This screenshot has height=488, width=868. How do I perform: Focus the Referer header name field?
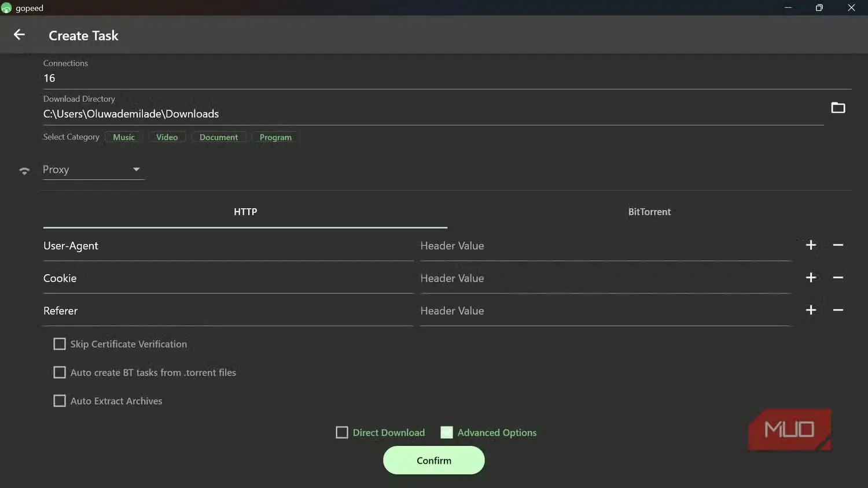(229, 310)
